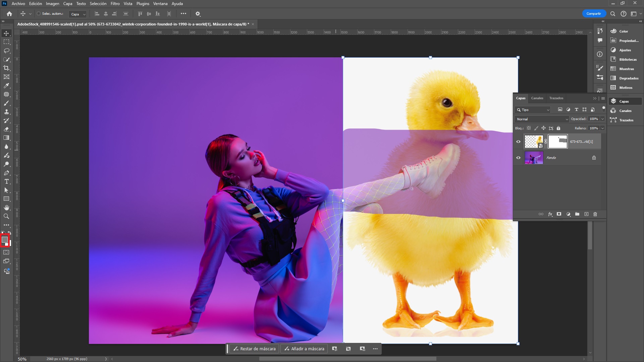
Task: Click the Compartir button
Action: tap(594, 14)
